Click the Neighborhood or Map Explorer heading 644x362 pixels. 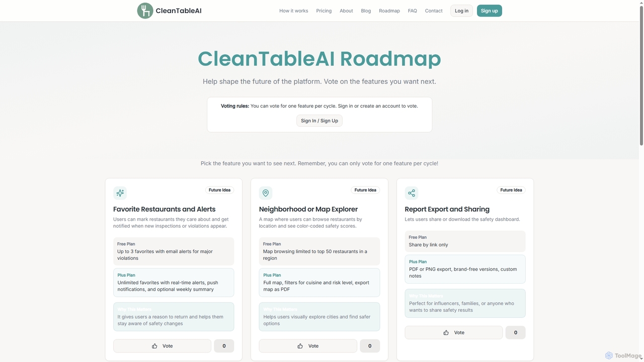[x=308, y=209]
